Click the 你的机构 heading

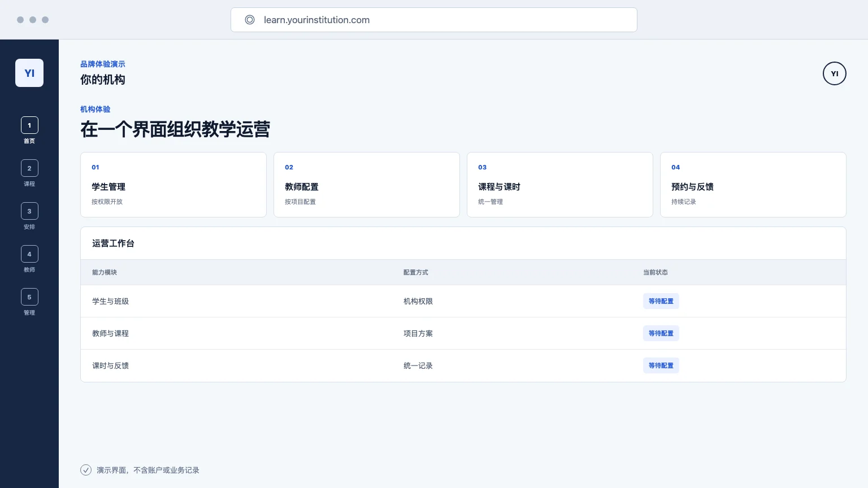click(x=103, y=80)
